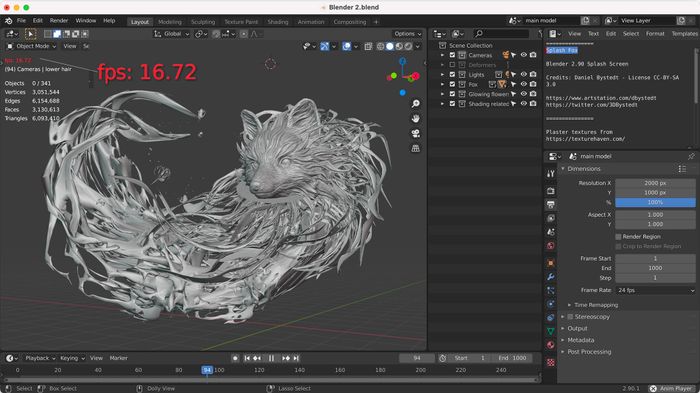This screenshot has width=700, height=393.
Task: Open the Object Data green triangle tab
Action: coord(551,331)
